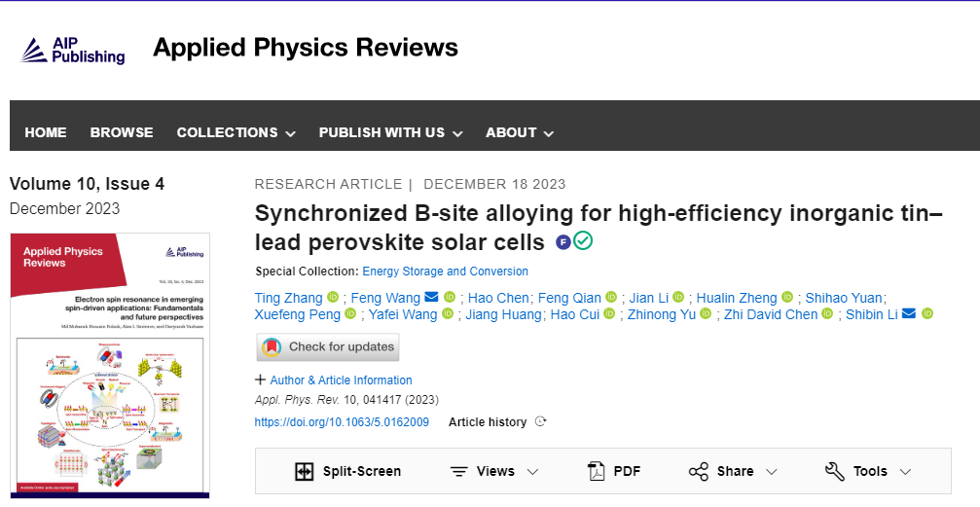This screenshot has height=507, width=980.
Task: Follow the Energy Storage and Conversion link
Action: 445,272
